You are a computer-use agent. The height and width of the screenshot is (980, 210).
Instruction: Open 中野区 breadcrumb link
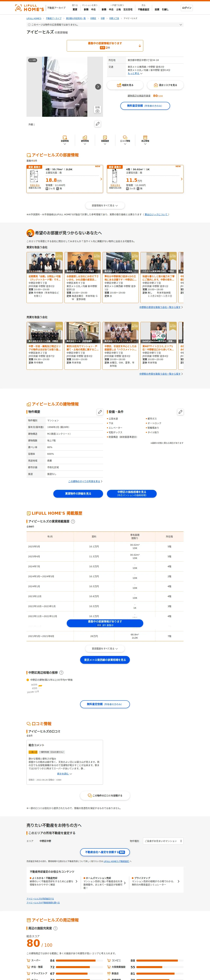(x=93, y=18)
